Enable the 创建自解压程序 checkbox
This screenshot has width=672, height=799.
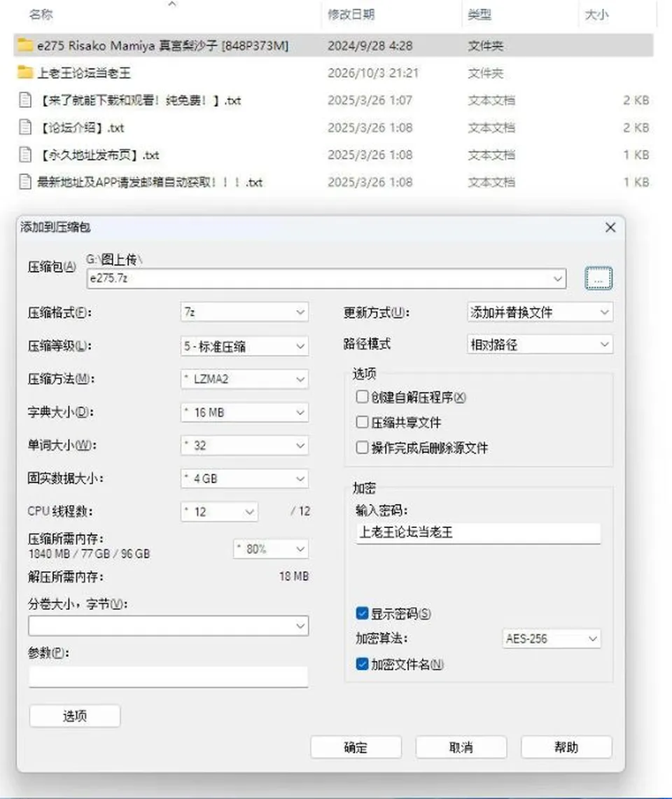362,396
